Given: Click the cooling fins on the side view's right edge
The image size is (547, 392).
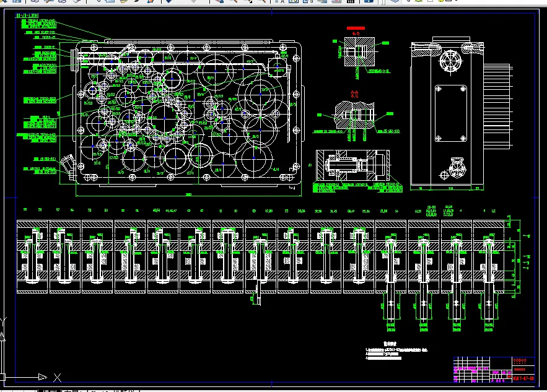Looking at the screenshot, I should tap(498, 106).
